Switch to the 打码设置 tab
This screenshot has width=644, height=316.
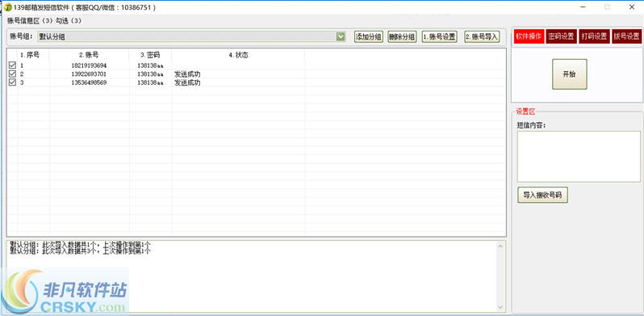point(594,36)
